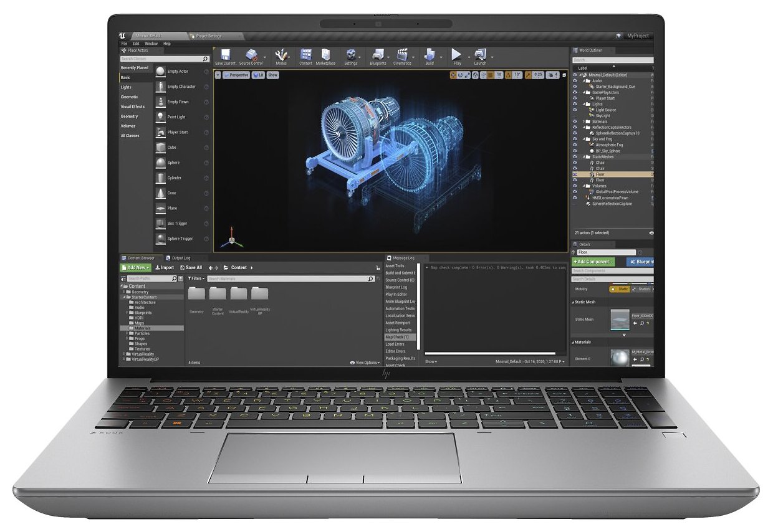Select the Sphere Trigger actor

(x=181, y=239)
